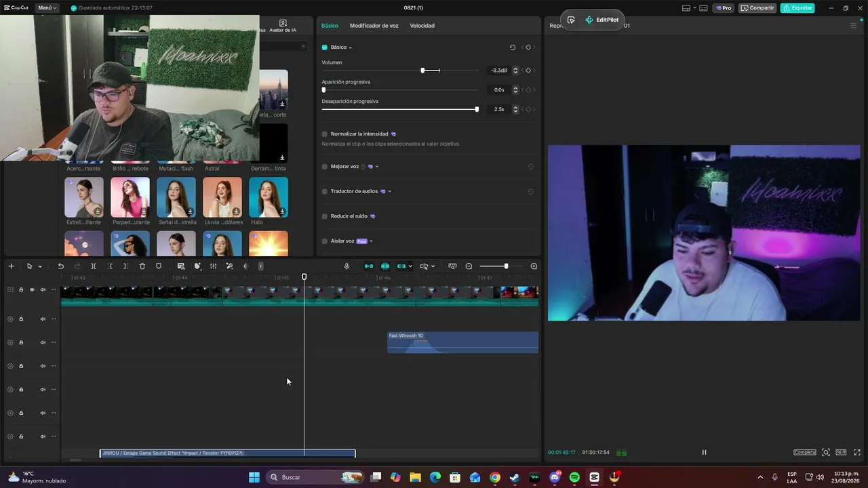This screenshot has width=868, height=488.
Task: Open Google Chrome from the taskbar
Action: 495,477
